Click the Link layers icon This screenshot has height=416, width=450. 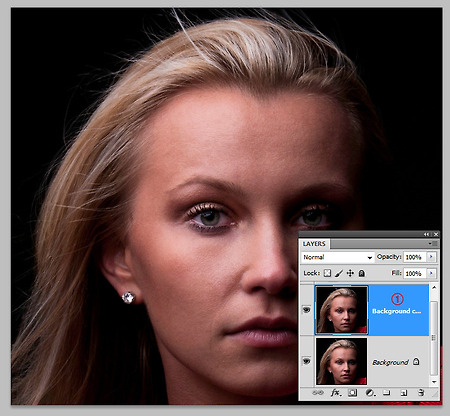tap(318, 393)
